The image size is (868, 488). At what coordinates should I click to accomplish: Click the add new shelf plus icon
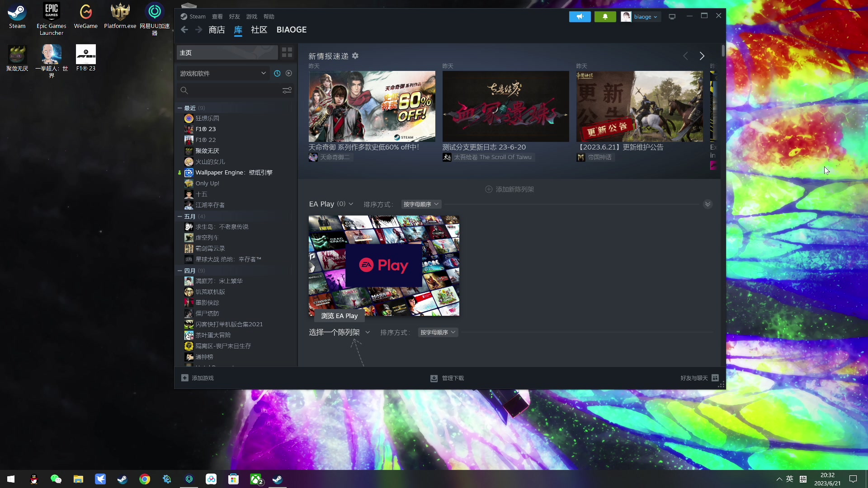tap(489, 189)
